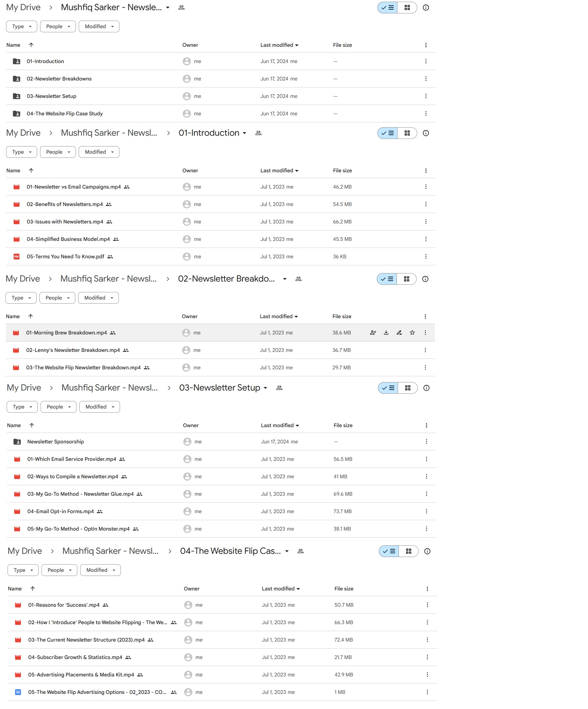Screen dimensions: 588x709
Task: Expand the Type dropdown filter in Introduction section
Action: [21, 152]
